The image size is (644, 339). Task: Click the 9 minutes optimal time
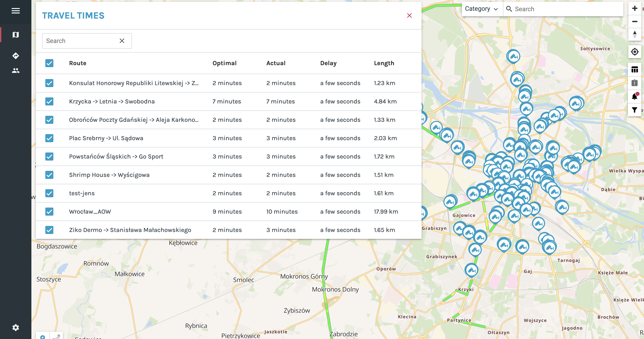[x=227, y=212]
